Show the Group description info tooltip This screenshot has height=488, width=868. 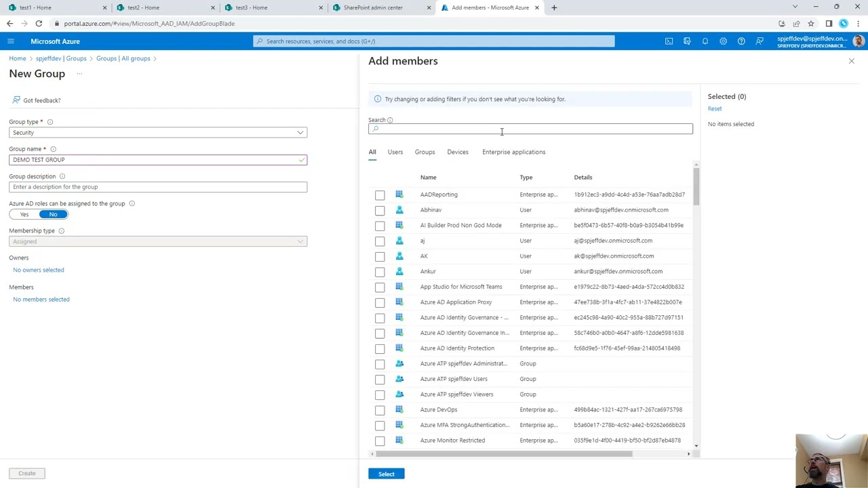click(x=62, y=176)
